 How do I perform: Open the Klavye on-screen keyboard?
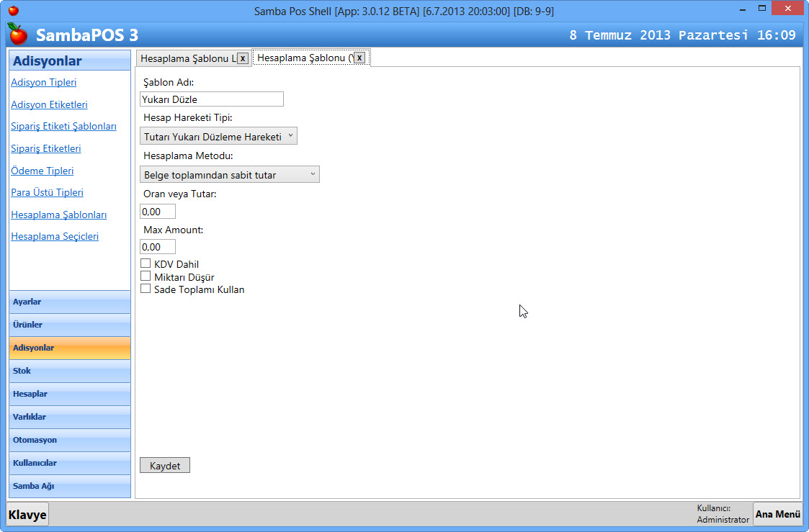(x=27, y=515)
